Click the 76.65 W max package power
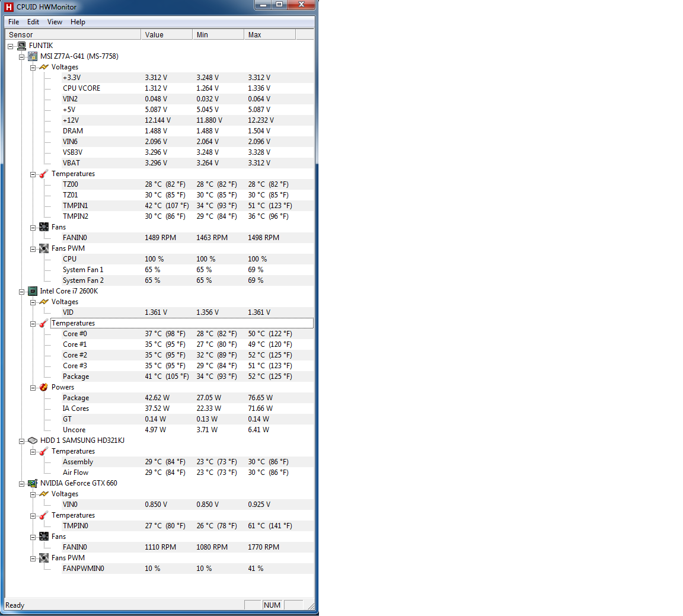Screen dimensions: 683x616 point(260,398)
